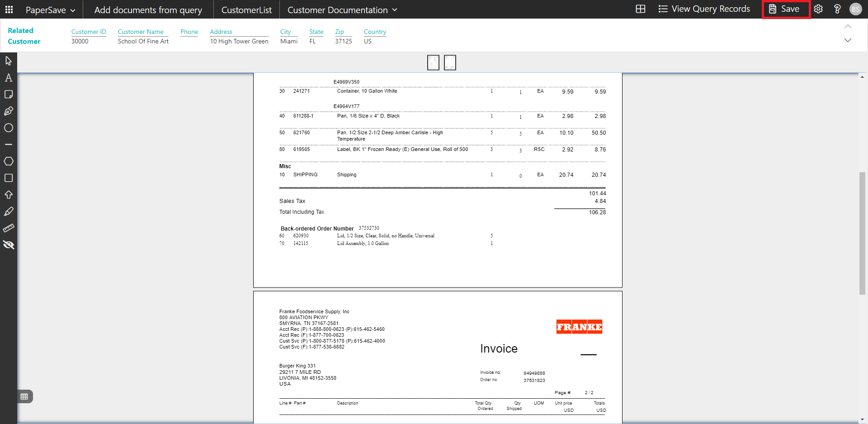Select the polygon shape tool

coord(8,161)
